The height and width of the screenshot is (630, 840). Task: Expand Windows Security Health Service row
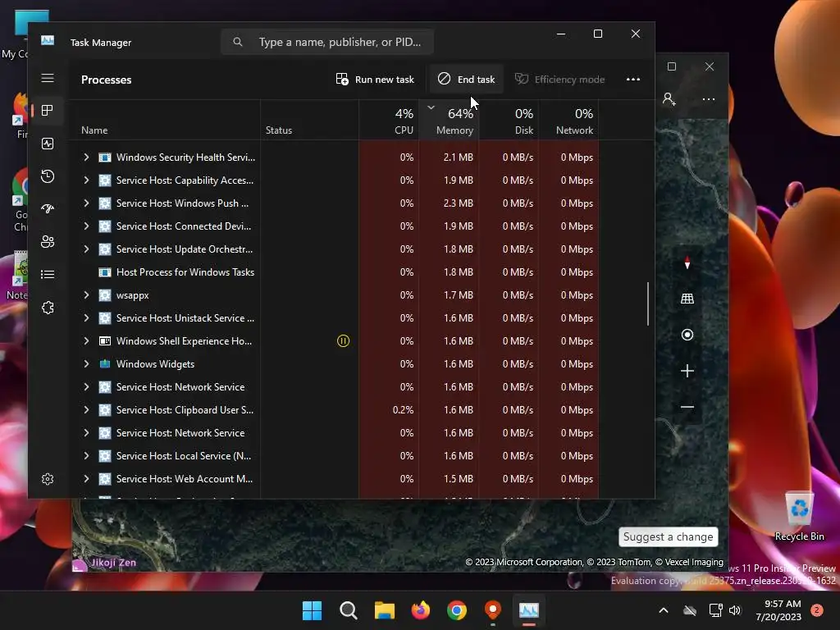point(86,157)
